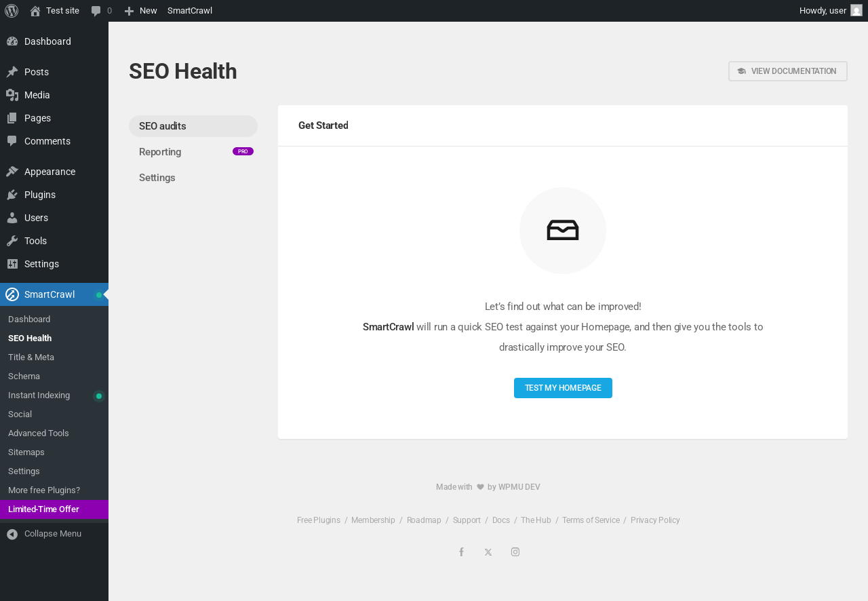The width and height of the screenshot is (868, 601).
Task: Click the graduation cap documentation icon
Action: tap(741, 71)
